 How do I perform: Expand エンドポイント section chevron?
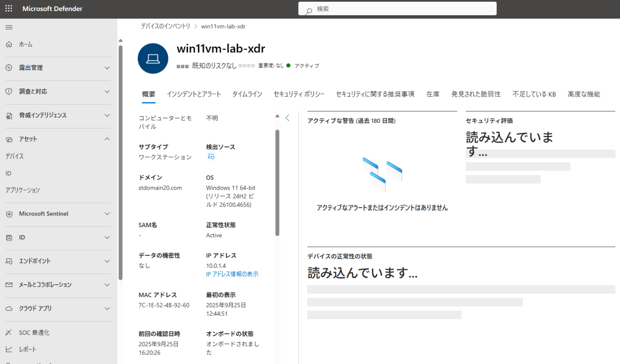pos(107,261)
